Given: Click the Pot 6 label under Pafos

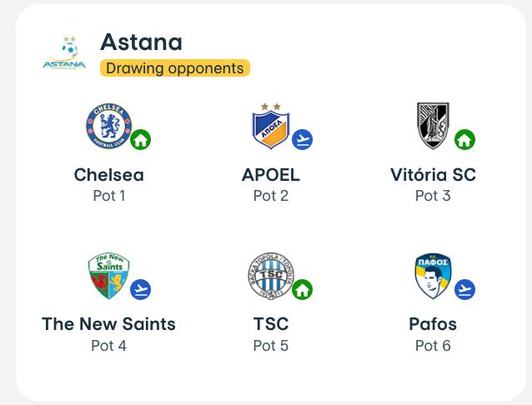Looking at the screenshot, I should click(x=433, y=345).
